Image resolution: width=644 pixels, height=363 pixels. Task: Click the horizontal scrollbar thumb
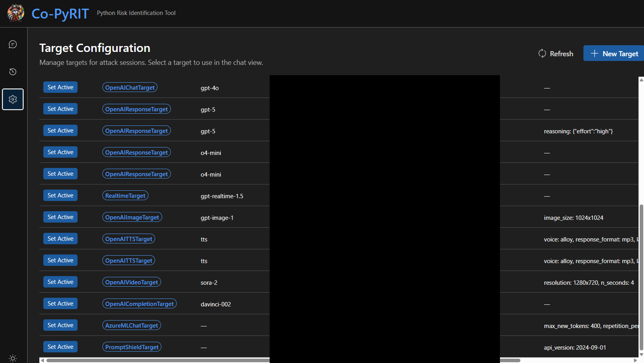point(283,360)
